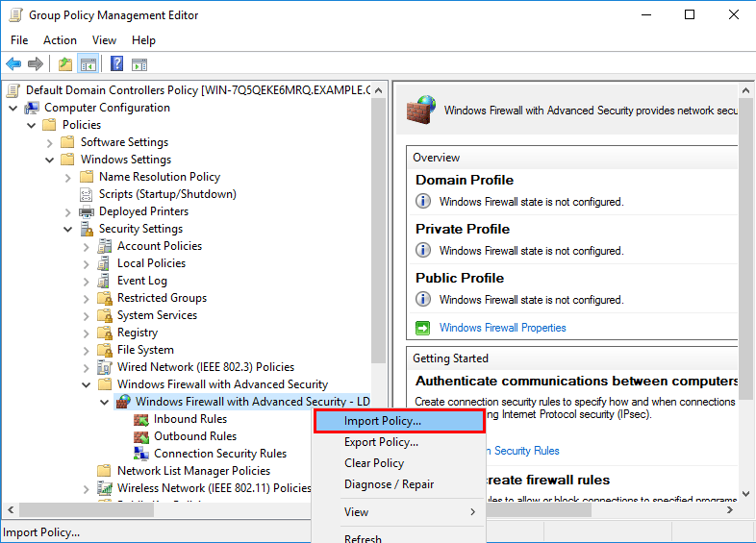Click the Deployed Printers printer icon
Screen dimensions: 756x543
(x=87, y=211)
